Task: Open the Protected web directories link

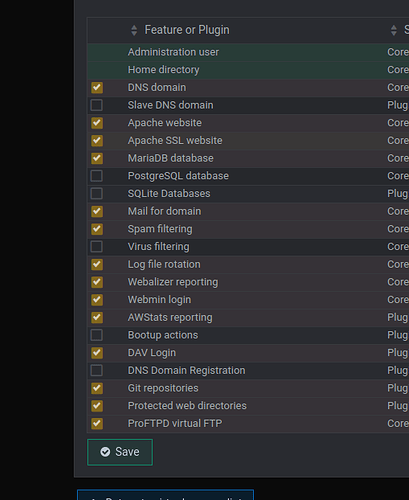Action: [x=187, y=406]
